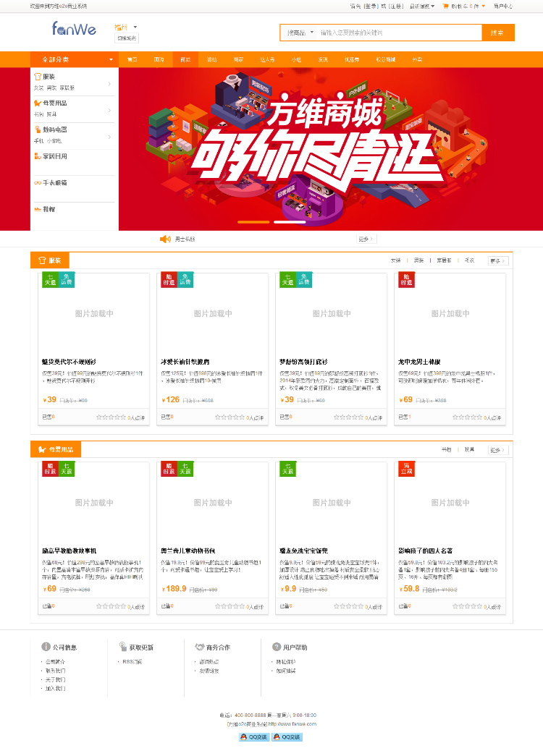The image size is (543, 756).
Task: Expand the shopping cart item count dropdown
Action: click(483, 7)
